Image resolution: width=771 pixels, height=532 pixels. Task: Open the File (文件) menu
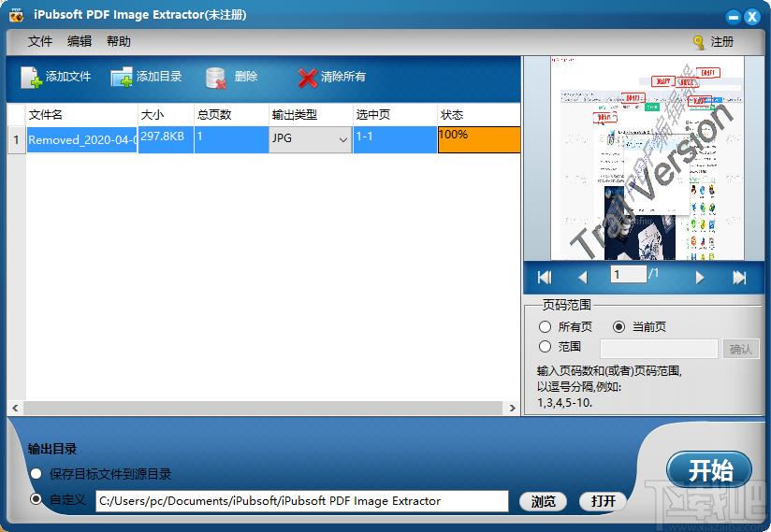tap(40, 41)
